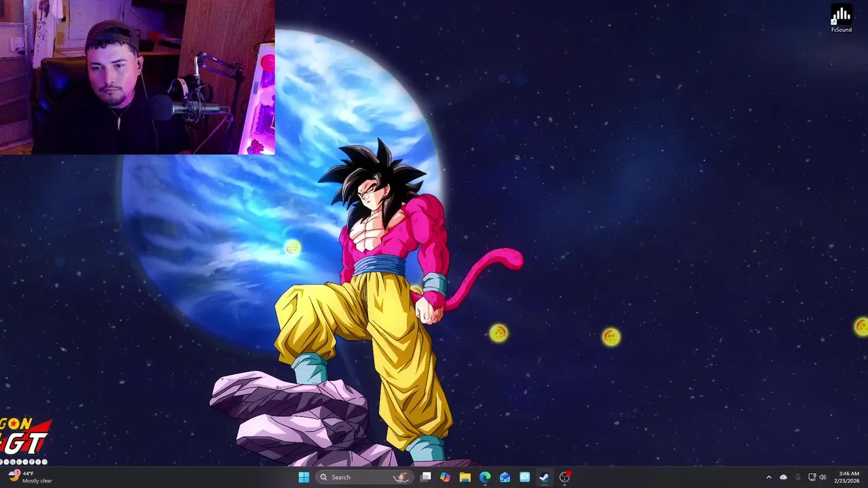Image resolution: width=868 pixels, height=488 pixels.
Task: Open the light blue taskbar app icon
Action: [525, 477]
